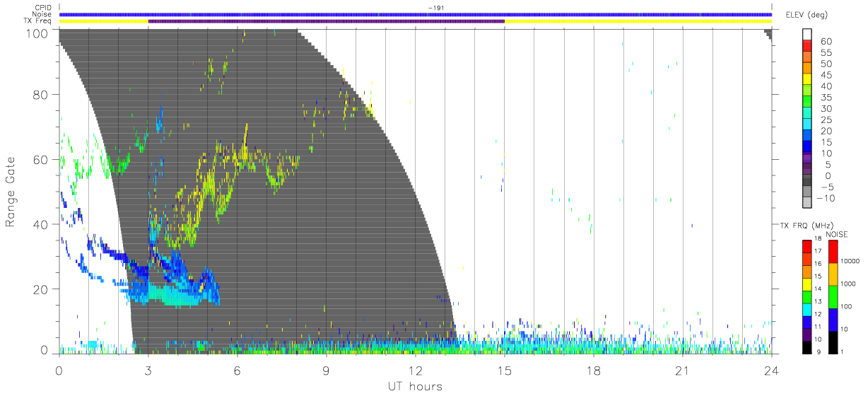The height and width of the screenshot is (401, 868).
Task: Click the 100 tick label on Range Gate axis
Action: [37, 33]
